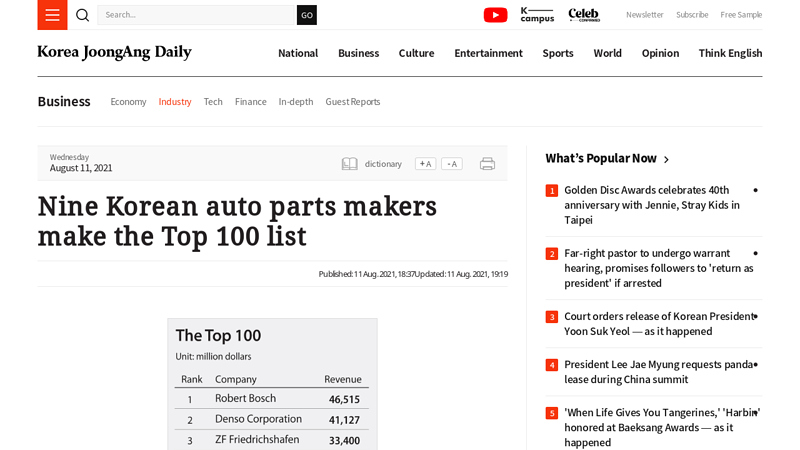
Task: Open the National section
Action: tap(298, 53)
